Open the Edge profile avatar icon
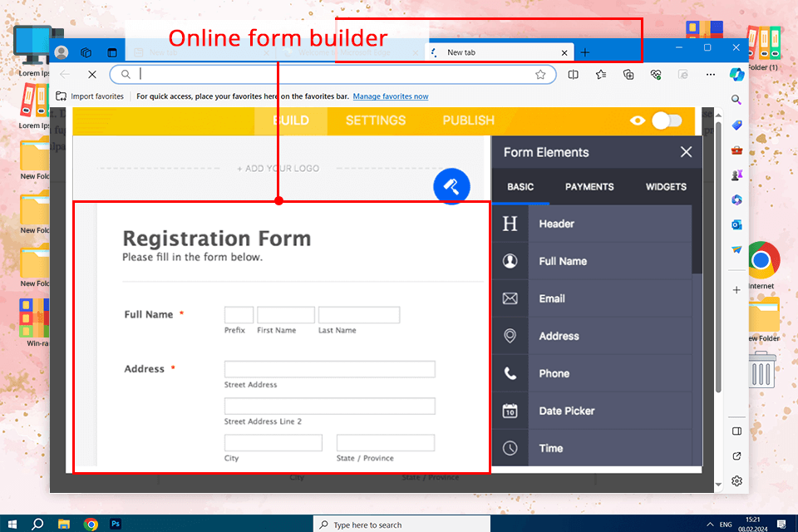 pos(62,52)
